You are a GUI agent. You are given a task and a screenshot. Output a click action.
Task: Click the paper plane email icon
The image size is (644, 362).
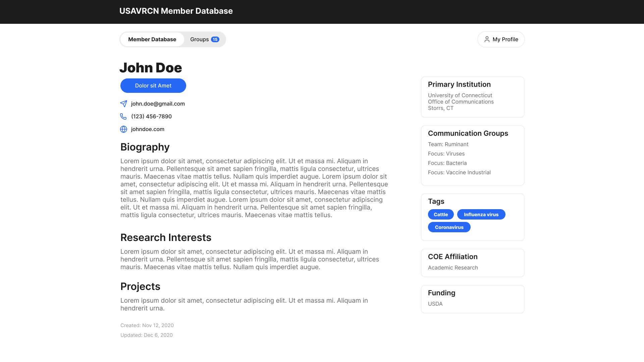coord(123,104)
